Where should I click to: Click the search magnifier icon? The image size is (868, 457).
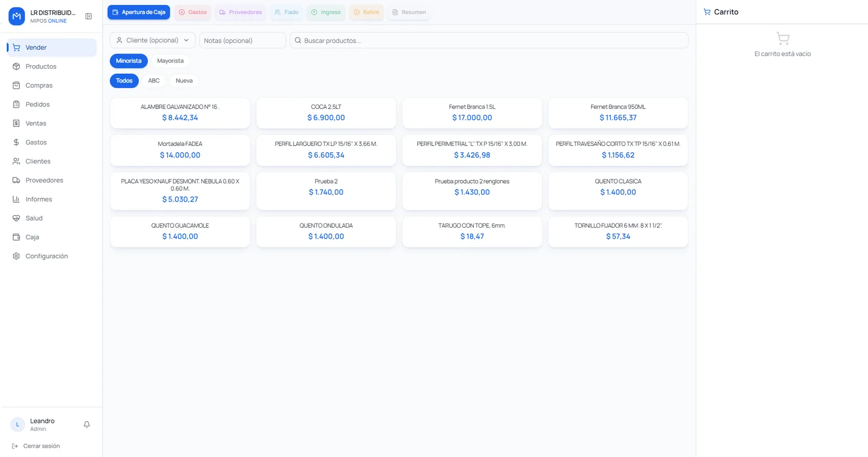[298, 41]
